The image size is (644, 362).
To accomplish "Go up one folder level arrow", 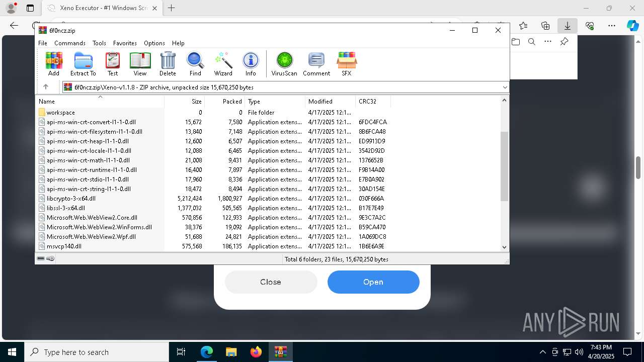I will coord(45,87).
